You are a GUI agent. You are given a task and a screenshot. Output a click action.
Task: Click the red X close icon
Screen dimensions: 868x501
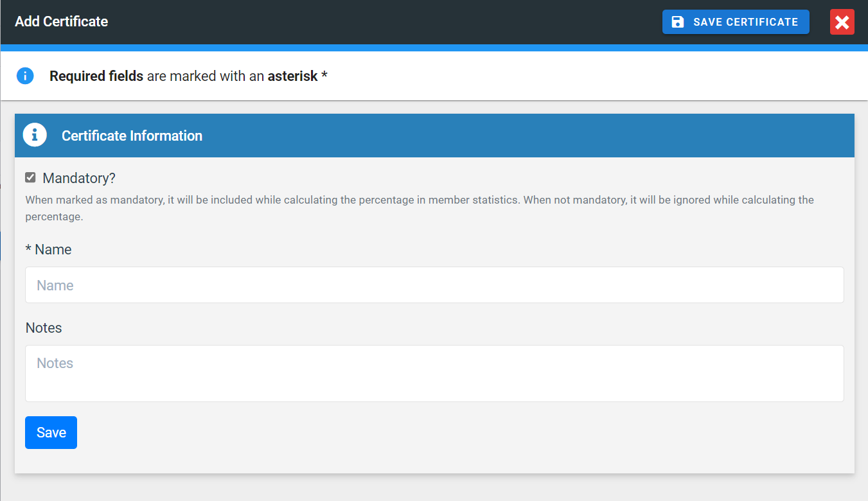[x=842, y=22]
